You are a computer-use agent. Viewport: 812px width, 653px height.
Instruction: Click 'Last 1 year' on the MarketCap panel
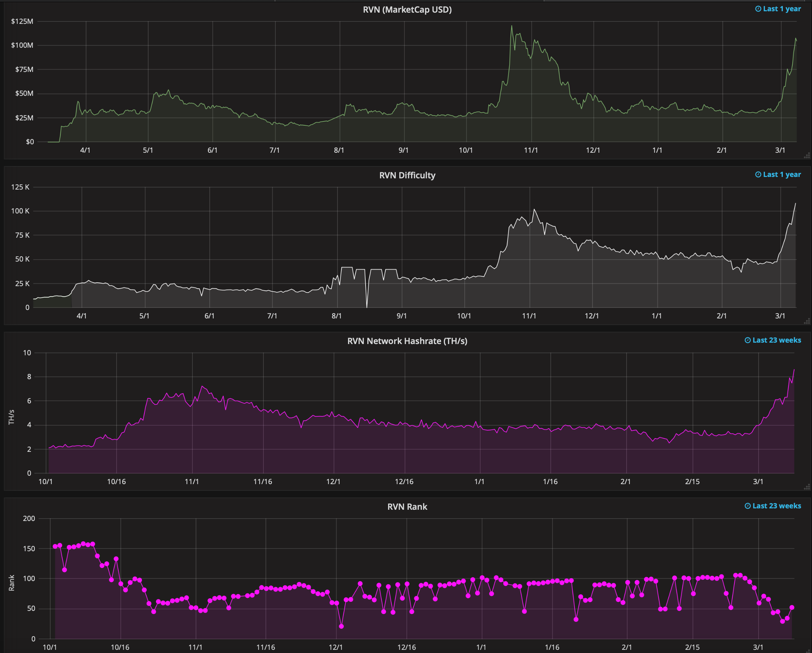tap(782, 9)
